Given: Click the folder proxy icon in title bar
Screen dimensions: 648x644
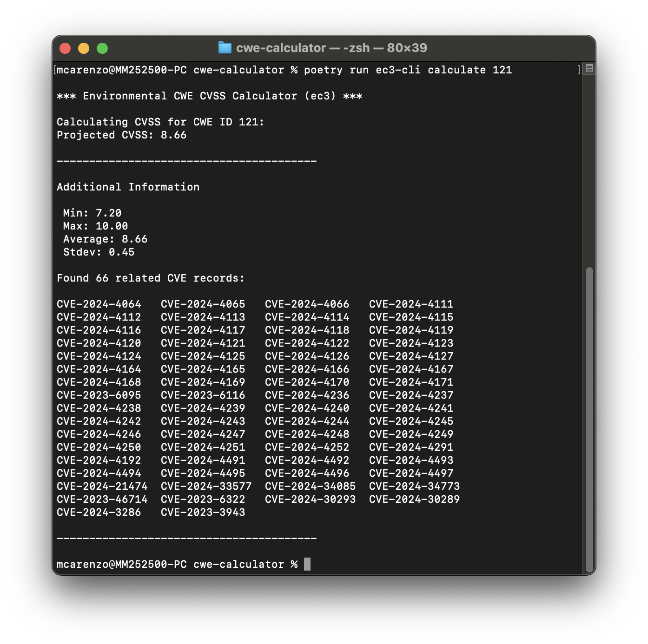Looking at the screenshot, I should (x=225, y=48).
